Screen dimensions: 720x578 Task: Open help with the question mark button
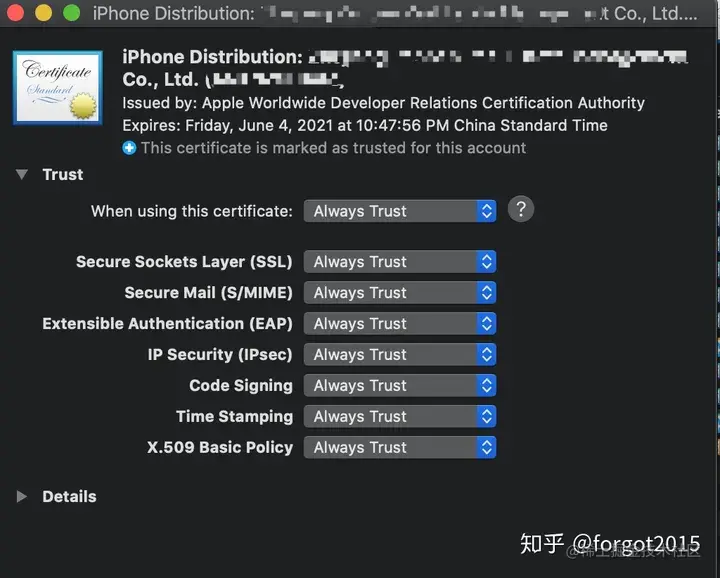coord(521,209)
